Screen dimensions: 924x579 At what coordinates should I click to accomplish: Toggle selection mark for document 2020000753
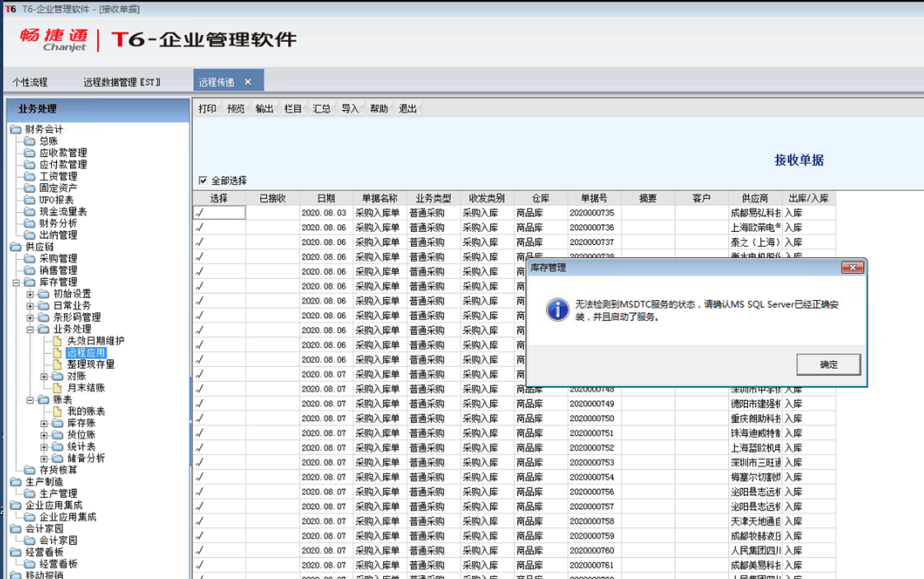[x=200, y=462]
